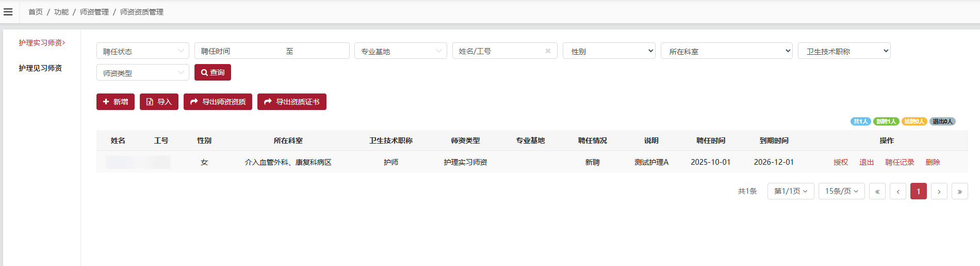980x266 pixels.
Task: Click the grey 退出0人 badge
Action: click(x=942, y=121)
